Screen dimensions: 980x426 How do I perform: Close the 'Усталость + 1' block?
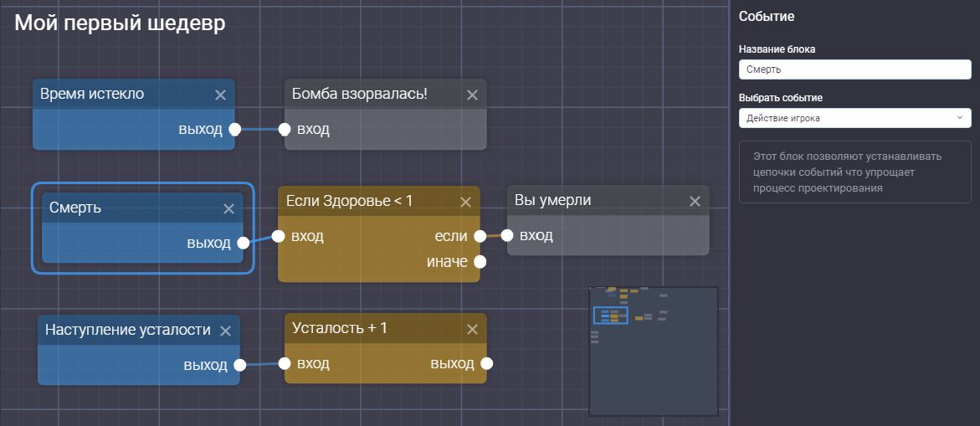click(x=472, y=329)
